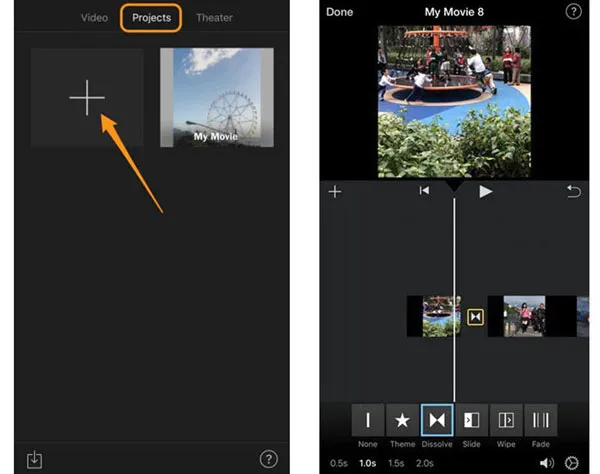Choose the None transition
This screenshot has height=474, width=600.
pyautogui.click(x=367, y=420)
